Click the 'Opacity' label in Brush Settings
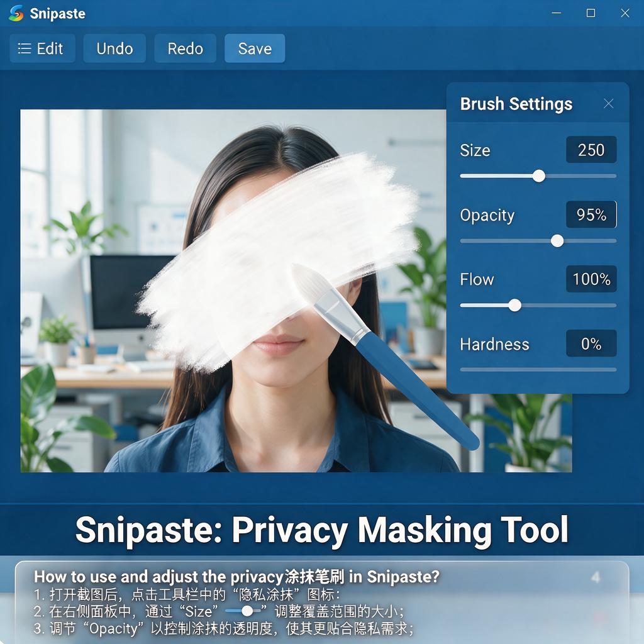The image size is (644, 644). coord(487,215)
